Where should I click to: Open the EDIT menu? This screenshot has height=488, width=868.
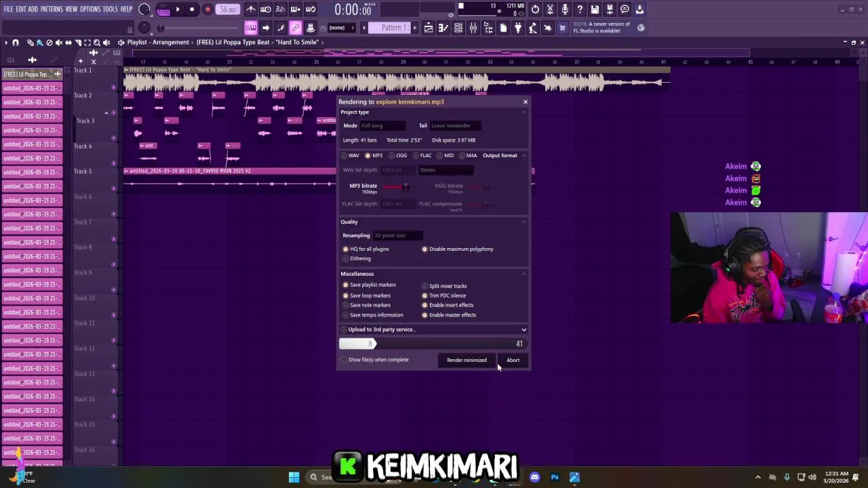[20, 9]
